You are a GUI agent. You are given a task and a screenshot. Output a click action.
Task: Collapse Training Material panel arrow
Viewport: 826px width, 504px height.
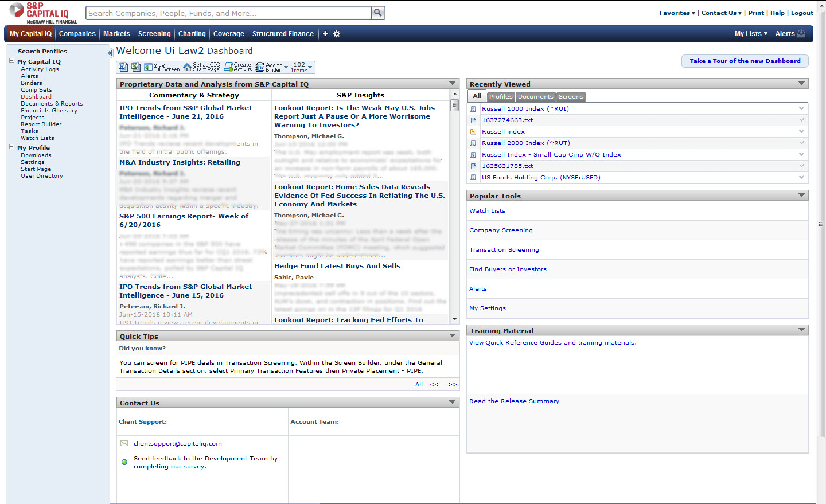pyautogui.click(x=801, y=330)
